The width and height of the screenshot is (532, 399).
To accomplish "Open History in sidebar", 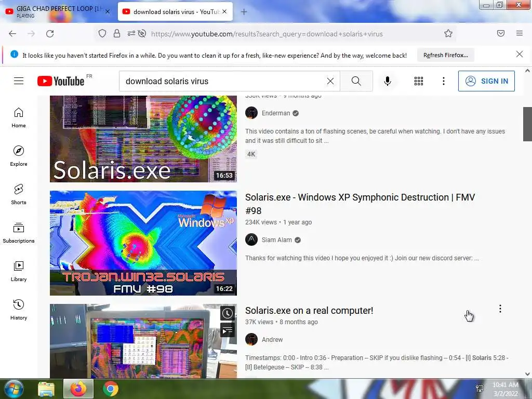I will point(19,310).
